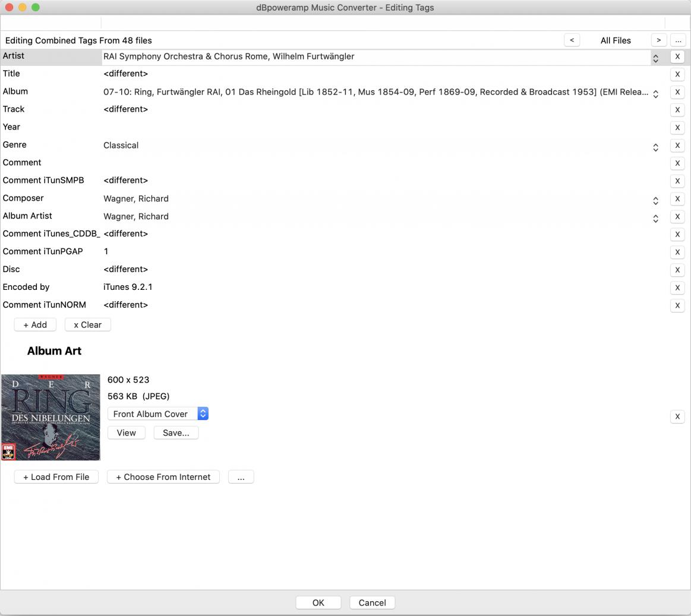Viewport: 691px width, 616px height.
Task: Remove the Genre tag using X
Action: point(677,146)
